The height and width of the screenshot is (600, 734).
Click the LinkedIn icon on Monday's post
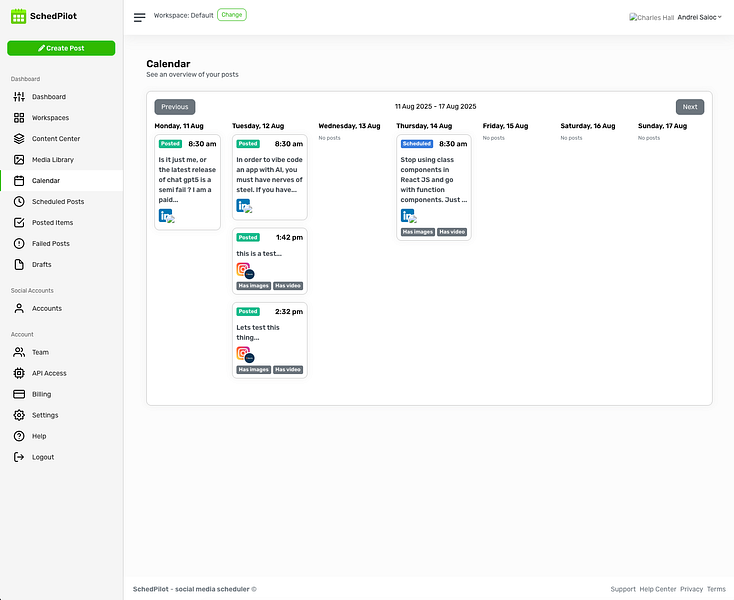pyautogui.click(x=165, y=215)
